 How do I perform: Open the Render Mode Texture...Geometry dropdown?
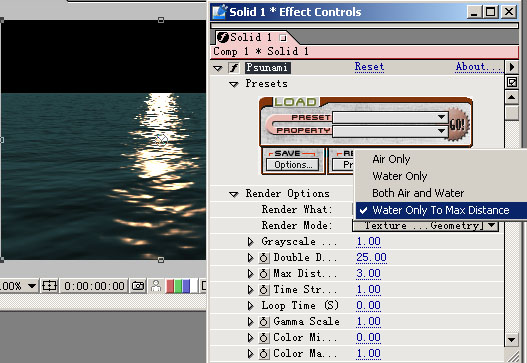point(425,226)
